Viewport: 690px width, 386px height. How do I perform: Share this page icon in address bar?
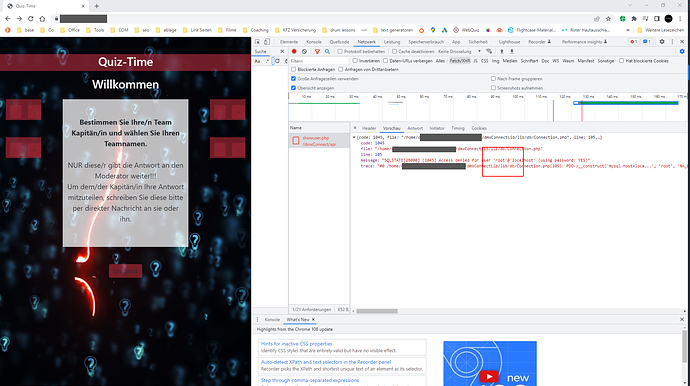click(x=597, y=18)
